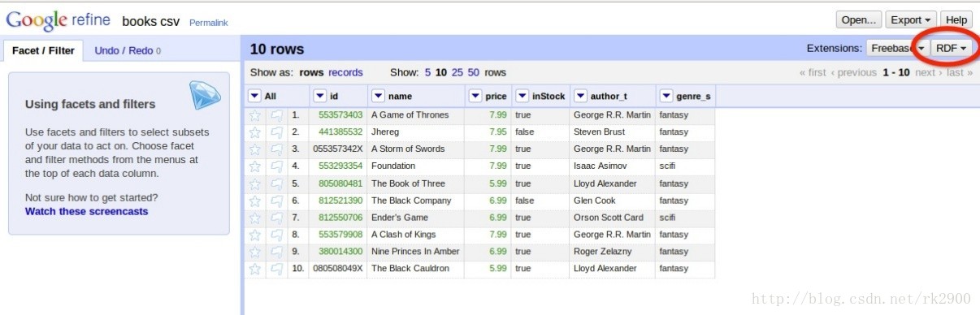This screenshot has width=980, height=315.
Task: Star row 3 A Storm of Swords
Action: click(254, 149)
